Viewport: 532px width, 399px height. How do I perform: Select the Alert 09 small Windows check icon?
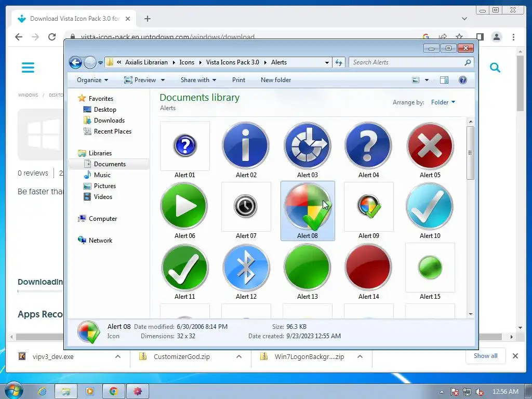[x=369, y=206]
